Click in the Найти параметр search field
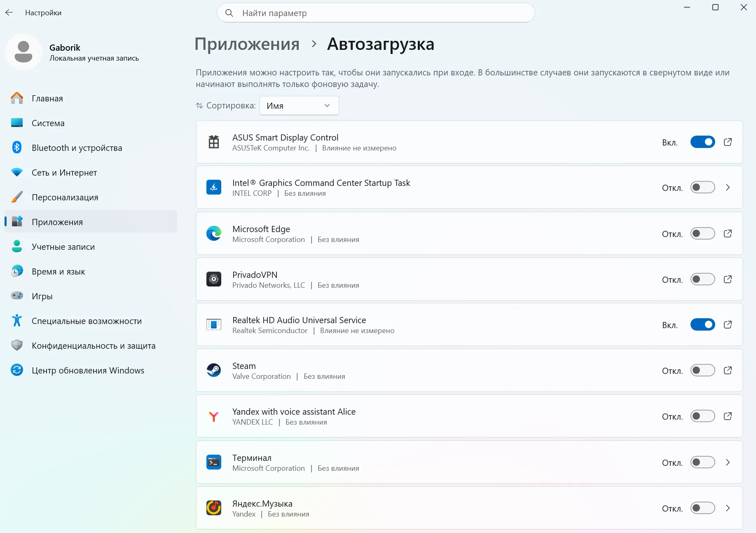The height and width of the screenshot is (533, 756). click(376, 13)
